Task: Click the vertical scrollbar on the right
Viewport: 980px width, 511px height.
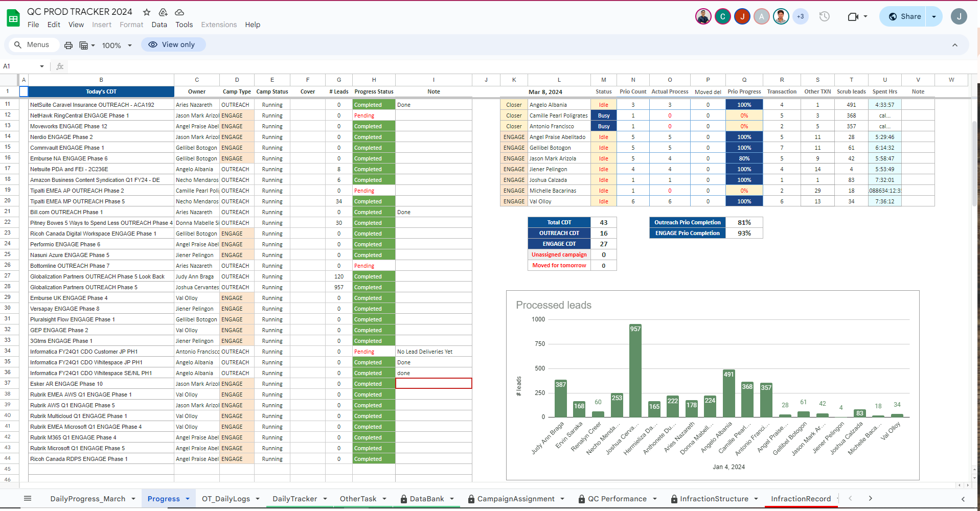Action: 975,164
